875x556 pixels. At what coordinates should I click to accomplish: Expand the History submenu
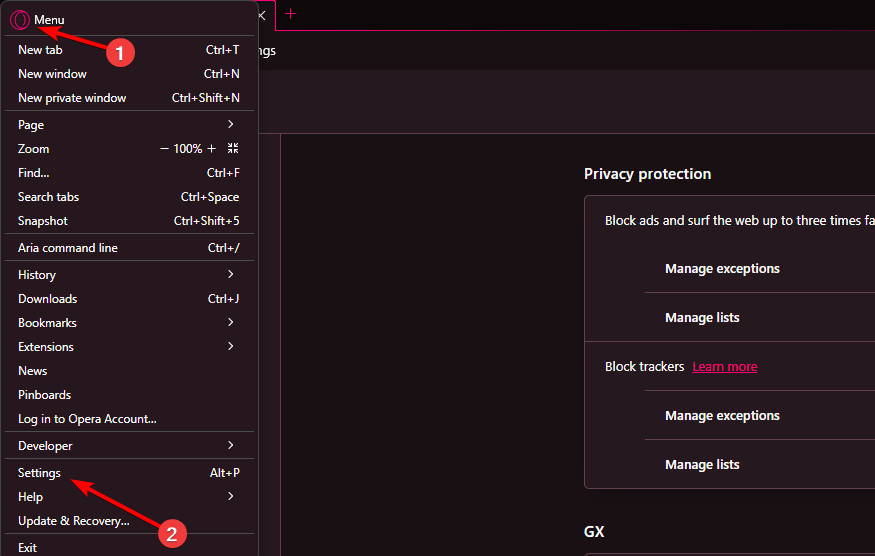(129, 274)
